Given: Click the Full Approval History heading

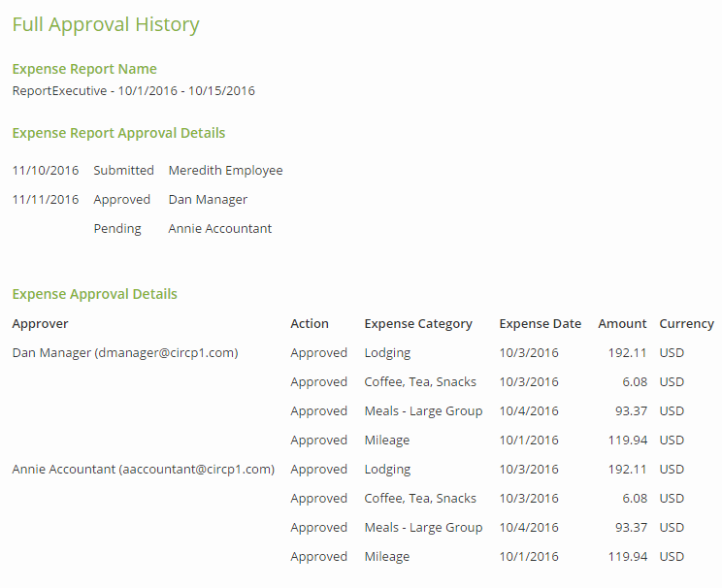Looking at the screenshot, I should click(x=106, y=25).
